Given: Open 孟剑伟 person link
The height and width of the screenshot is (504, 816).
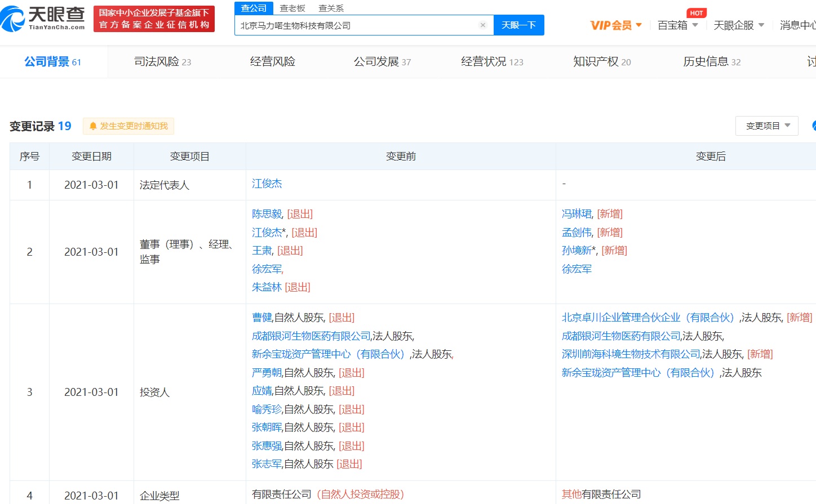Looking at the screenshot, I should (577, 232).
